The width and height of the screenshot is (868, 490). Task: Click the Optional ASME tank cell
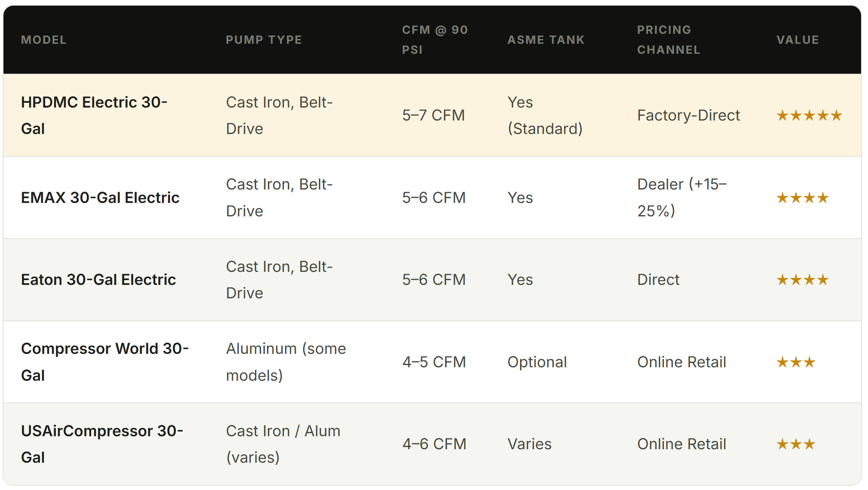537,362
